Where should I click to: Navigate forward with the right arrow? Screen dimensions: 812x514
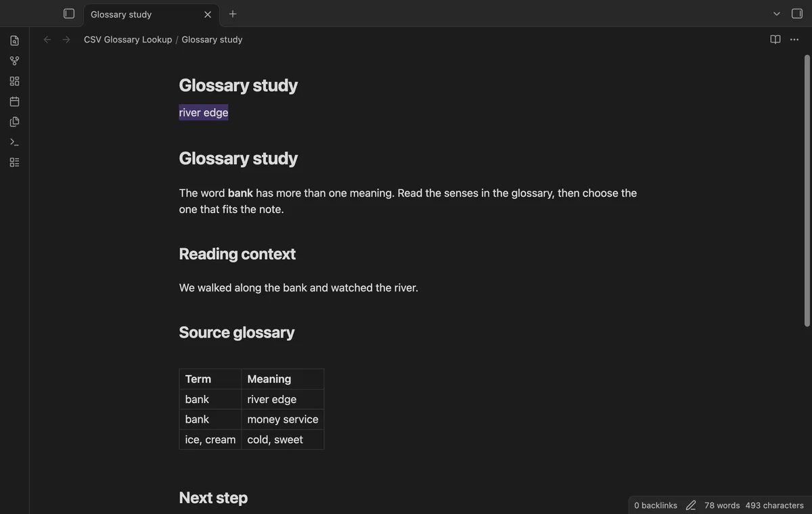click(66, 39)
